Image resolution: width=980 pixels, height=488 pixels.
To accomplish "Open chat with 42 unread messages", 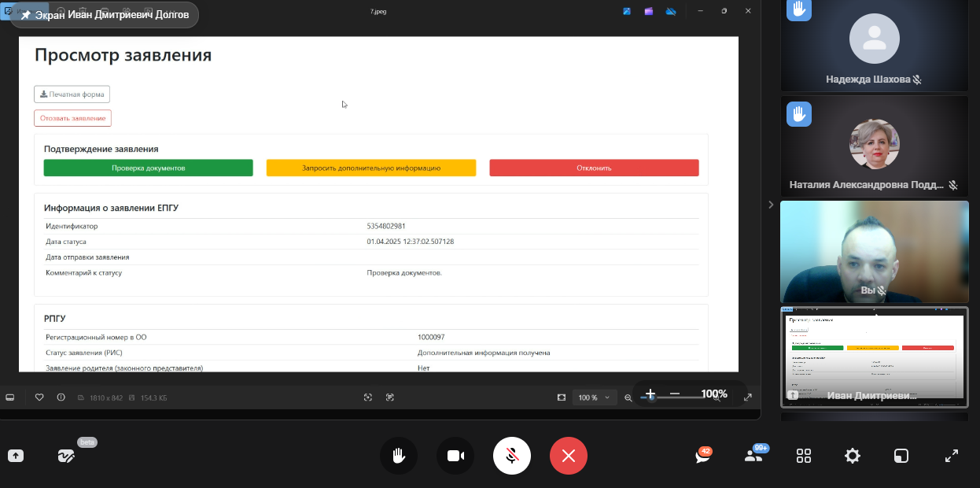I will pos(702,456).
